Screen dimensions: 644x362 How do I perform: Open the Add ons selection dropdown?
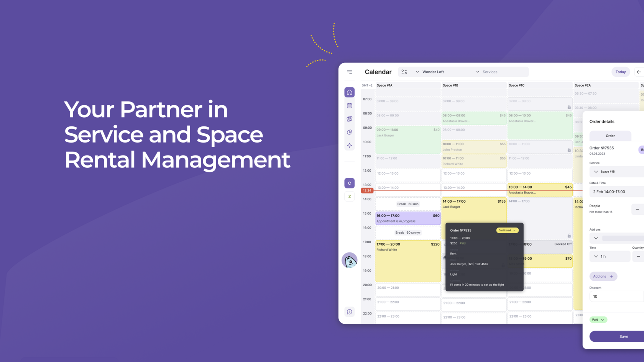coord(616,238)
